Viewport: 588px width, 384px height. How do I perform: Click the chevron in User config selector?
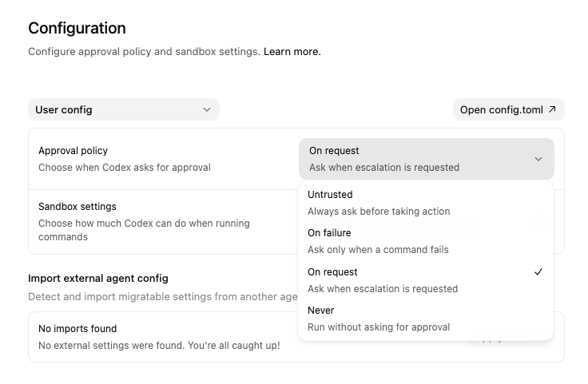pos(207,109)
